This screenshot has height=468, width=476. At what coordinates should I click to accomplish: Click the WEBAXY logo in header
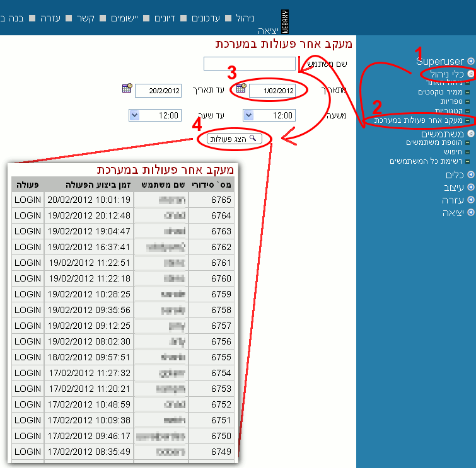click(x=285, y=21)
